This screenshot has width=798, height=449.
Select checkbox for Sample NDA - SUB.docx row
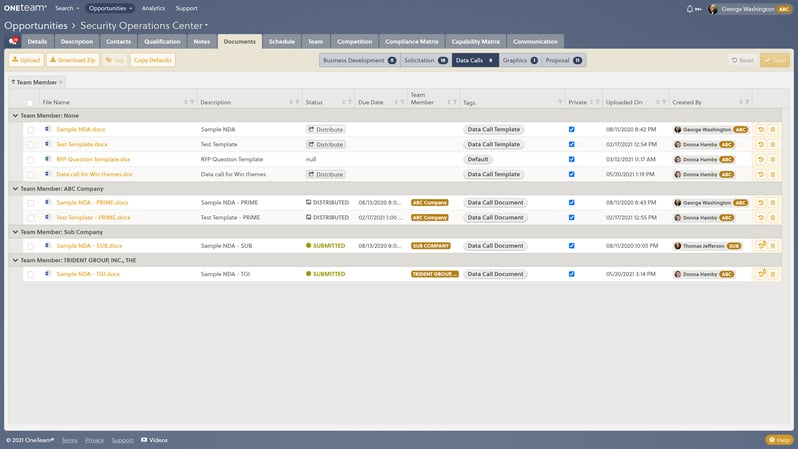(31, 246)
